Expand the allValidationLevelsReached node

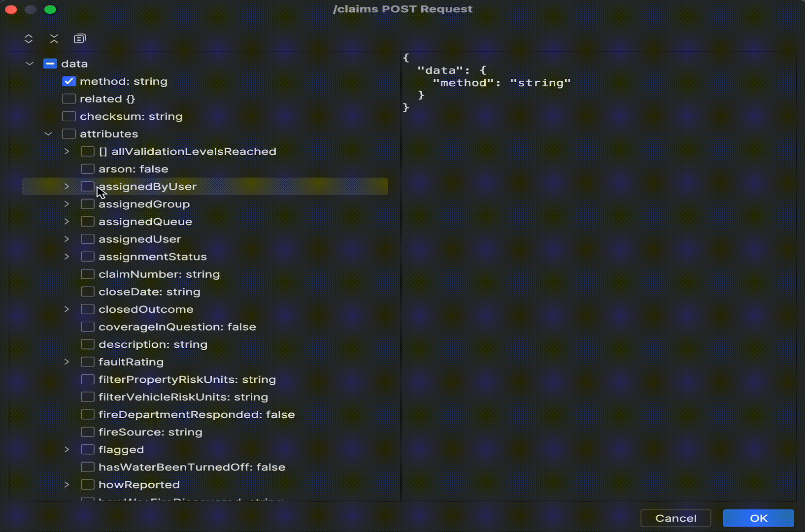tap(67, 151)
